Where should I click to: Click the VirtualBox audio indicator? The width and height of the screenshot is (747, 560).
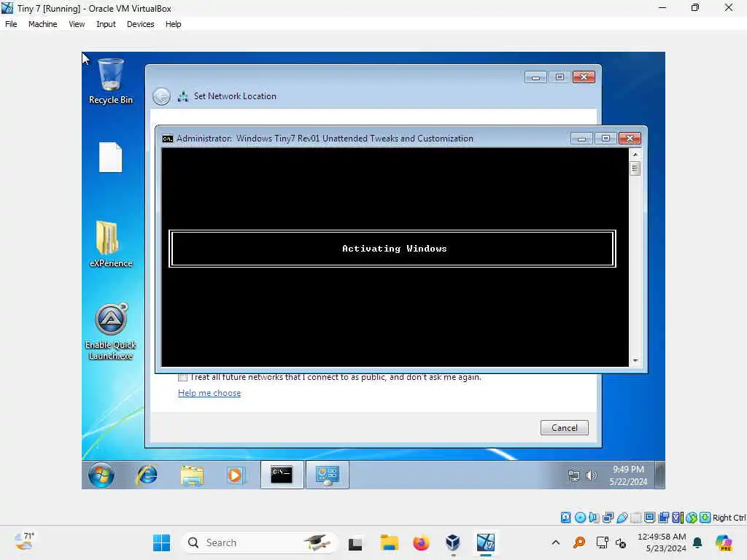(x=594, y=518)
